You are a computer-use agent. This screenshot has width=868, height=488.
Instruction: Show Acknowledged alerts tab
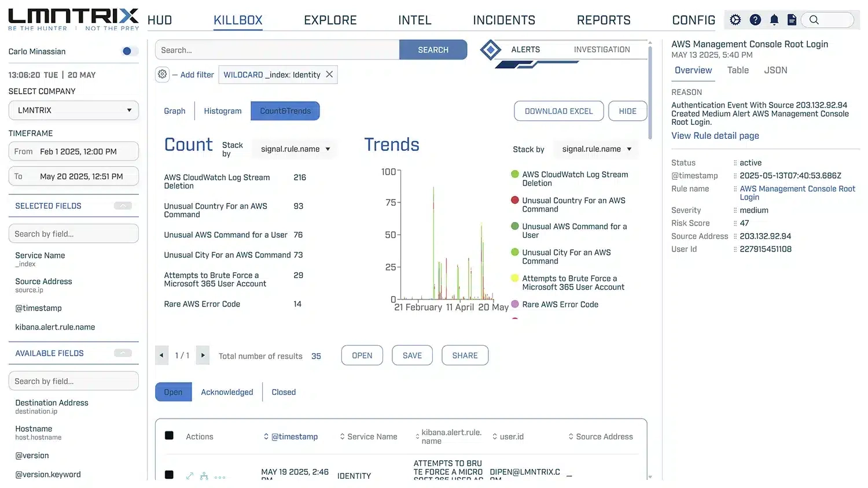tap(227, 392)
